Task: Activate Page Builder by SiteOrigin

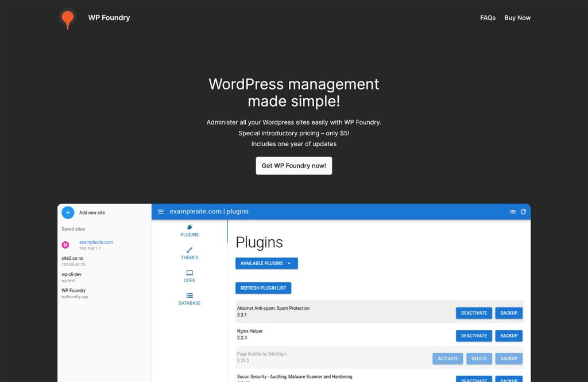Action: [x=448, y=359]
